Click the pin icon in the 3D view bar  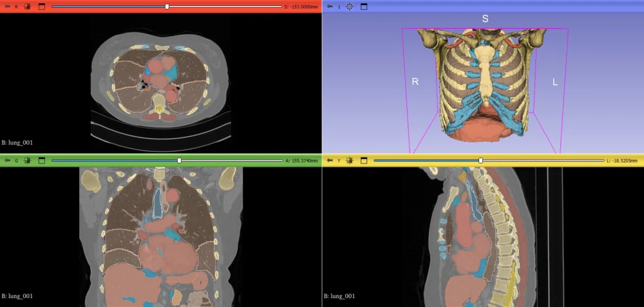[330, 6]
